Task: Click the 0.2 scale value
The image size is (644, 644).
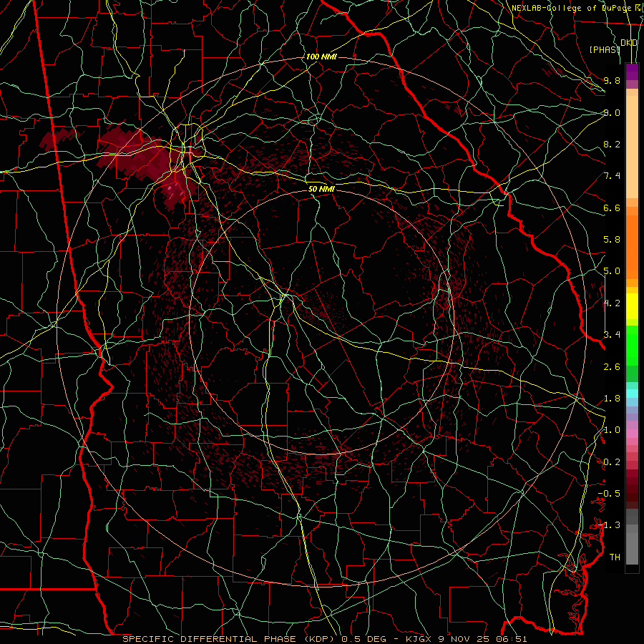Action: tap(612, 462)
